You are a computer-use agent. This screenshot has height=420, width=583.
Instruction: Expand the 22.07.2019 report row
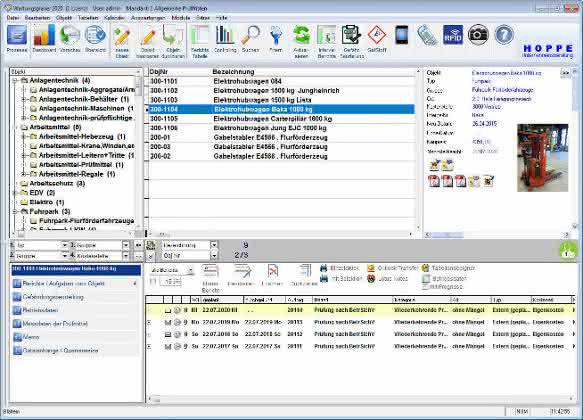coord(149,322)
